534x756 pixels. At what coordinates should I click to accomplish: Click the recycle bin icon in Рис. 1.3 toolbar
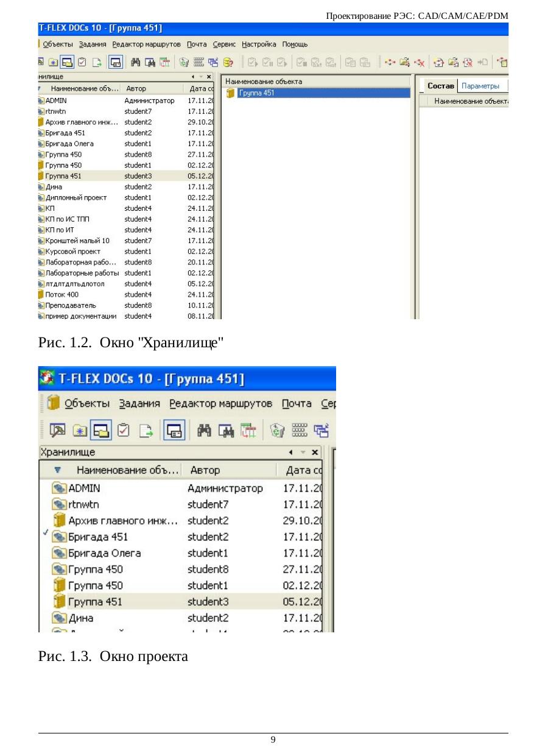275,431
